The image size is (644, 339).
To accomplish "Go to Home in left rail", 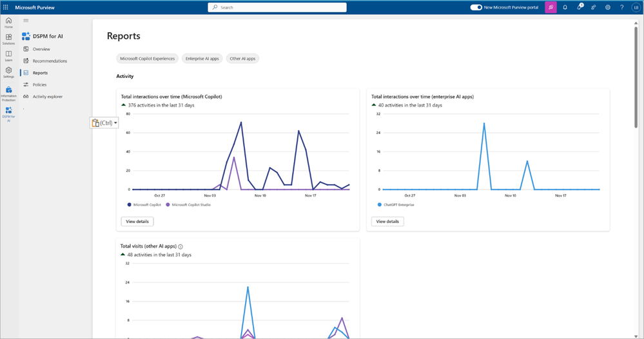I will coord(8,23).
